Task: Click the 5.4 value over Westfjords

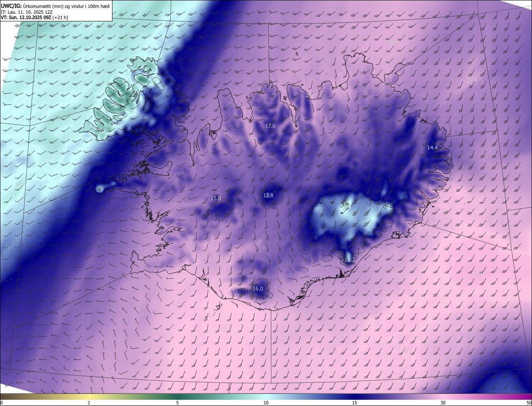Action: pyautogui.click(x=128, y=101)
